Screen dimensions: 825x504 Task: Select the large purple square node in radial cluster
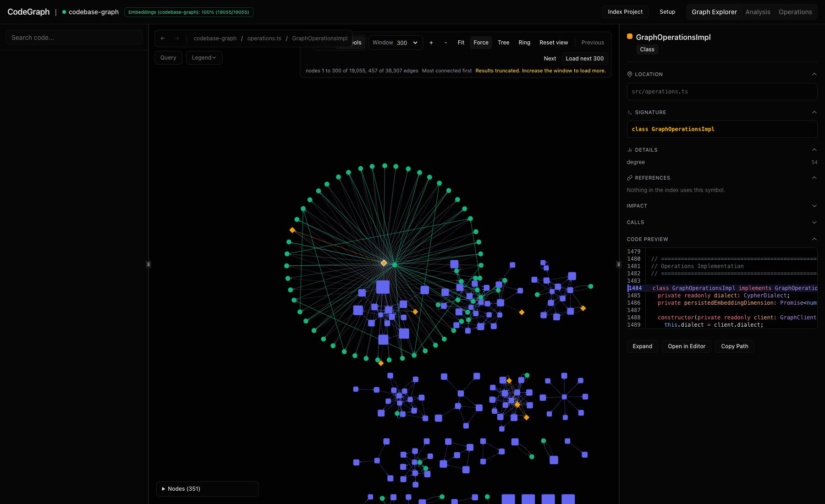click(x=383, y=287)
